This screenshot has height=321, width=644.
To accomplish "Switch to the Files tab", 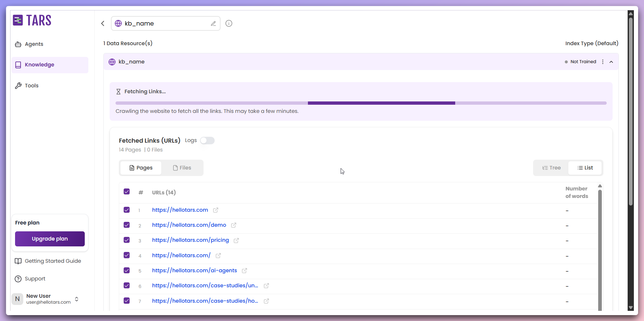I will coord(182,168).
